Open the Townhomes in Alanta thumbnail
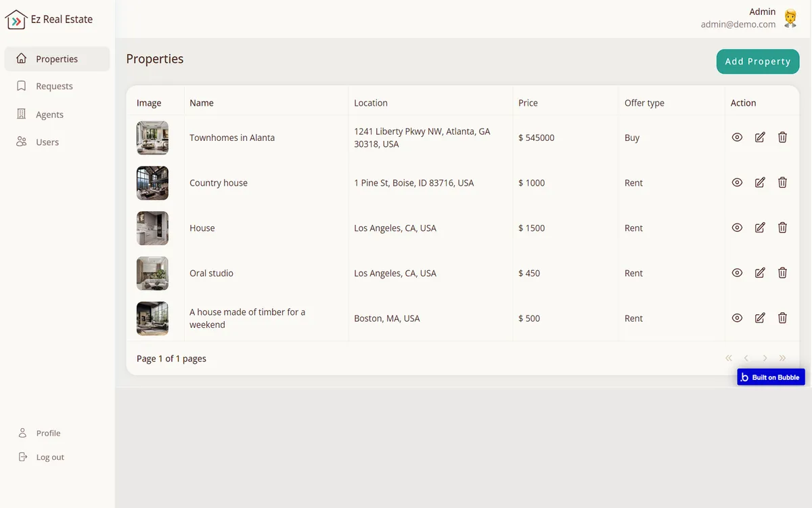The height and width of the screenshot is (508, 812). (x=152, y=137)
